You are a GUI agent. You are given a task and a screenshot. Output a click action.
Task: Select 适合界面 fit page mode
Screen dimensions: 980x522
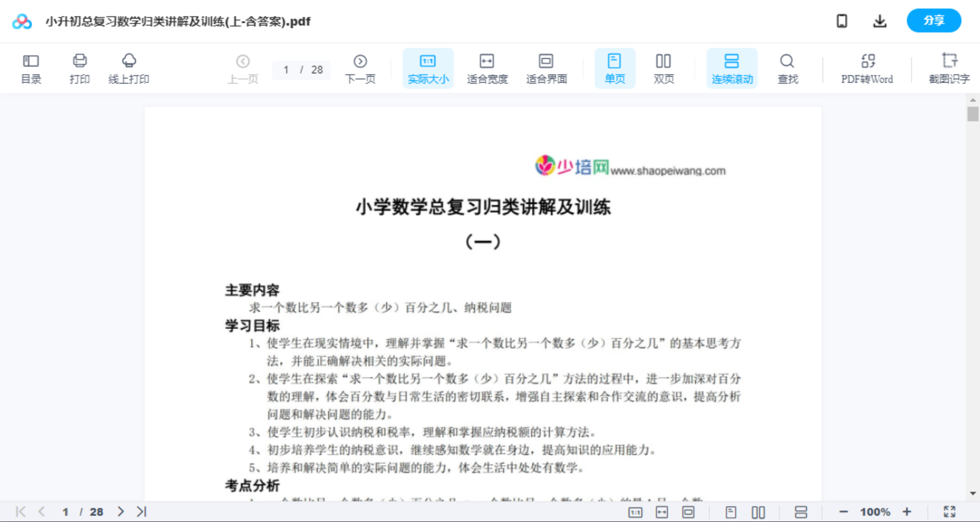point(546,68)
